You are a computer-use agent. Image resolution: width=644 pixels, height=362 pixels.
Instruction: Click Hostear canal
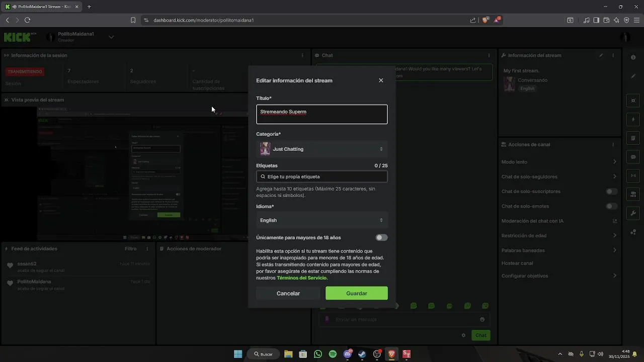pos(517,263)
